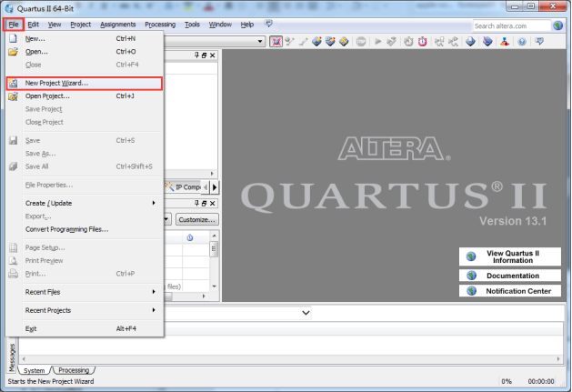Click the task list scroll down arrow
The image size is (572, 392).
point(214,286)
